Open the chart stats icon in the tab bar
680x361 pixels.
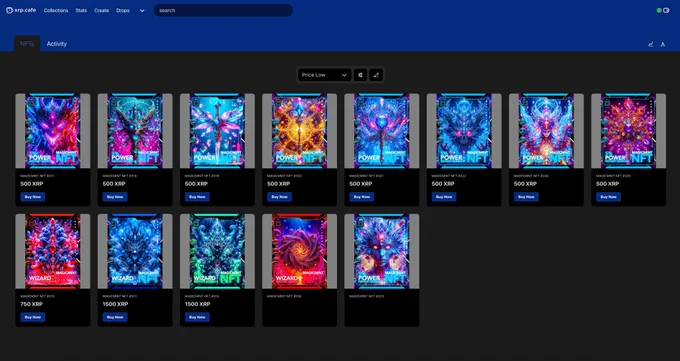(x=651, y=44)
